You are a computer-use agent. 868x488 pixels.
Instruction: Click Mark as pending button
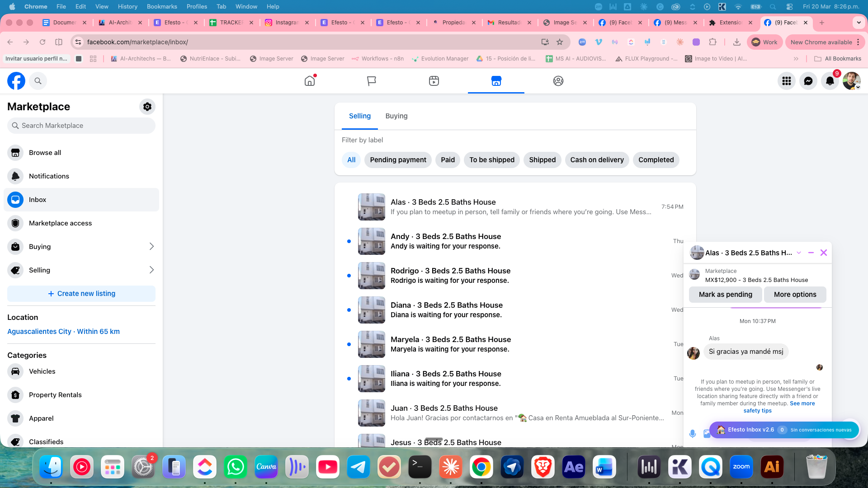point(725,295)
